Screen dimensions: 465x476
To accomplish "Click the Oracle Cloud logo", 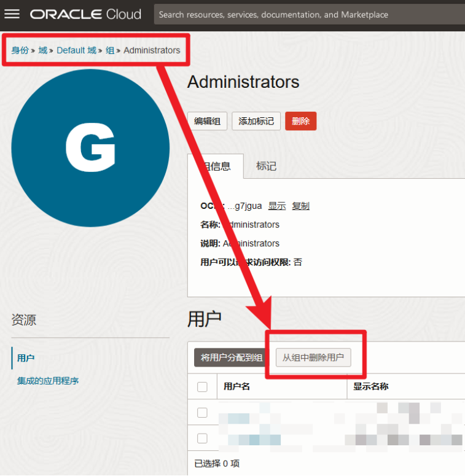I will point(85,14).
